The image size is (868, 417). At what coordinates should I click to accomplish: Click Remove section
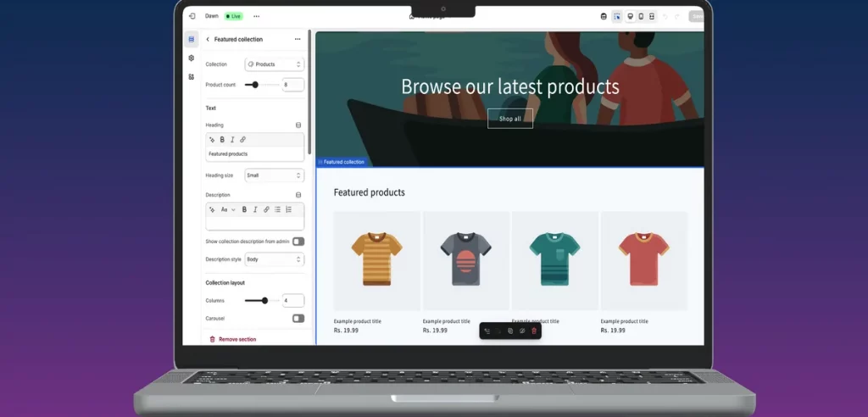coord(236,339)
